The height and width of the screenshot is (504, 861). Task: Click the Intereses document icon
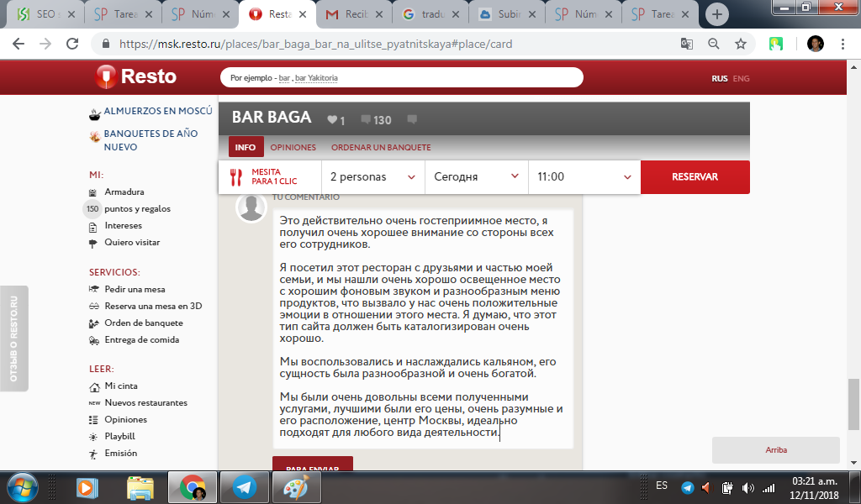92,226
